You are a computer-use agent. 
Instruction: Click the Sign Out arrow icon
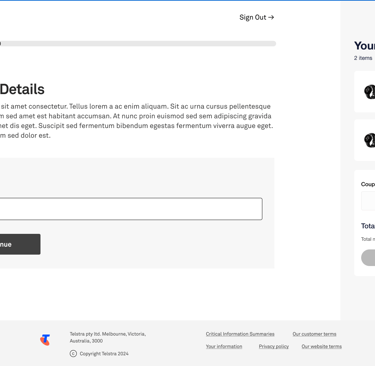(271, 17)
